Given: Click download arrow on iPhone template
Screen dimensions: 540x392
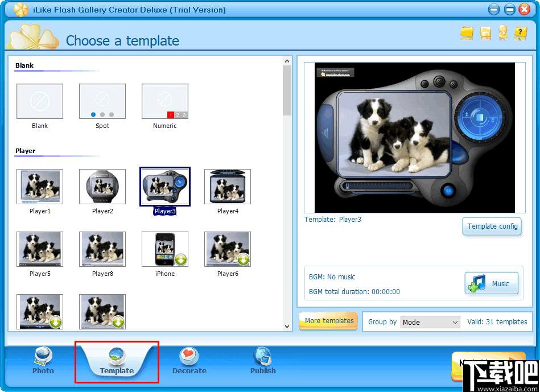Looking at the screenshot, I should 181,259.
